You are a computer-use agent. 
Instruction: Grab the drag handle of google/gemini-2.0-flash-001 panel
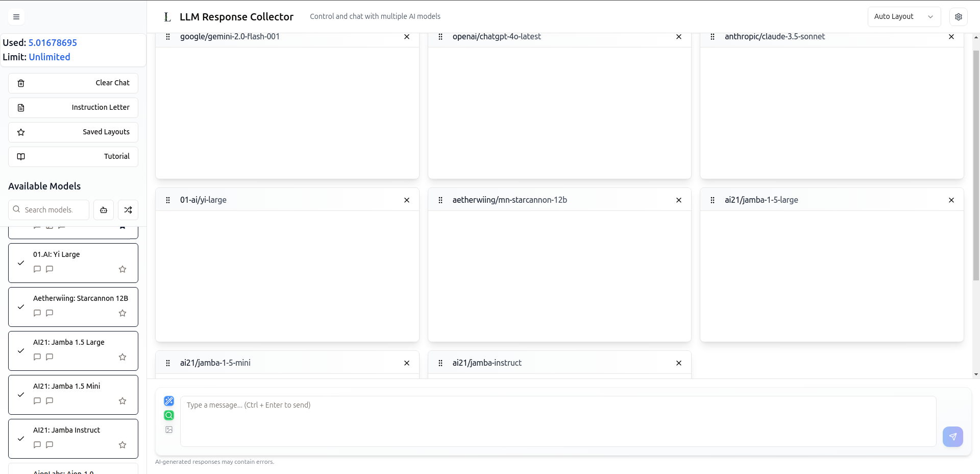(168, 37)
